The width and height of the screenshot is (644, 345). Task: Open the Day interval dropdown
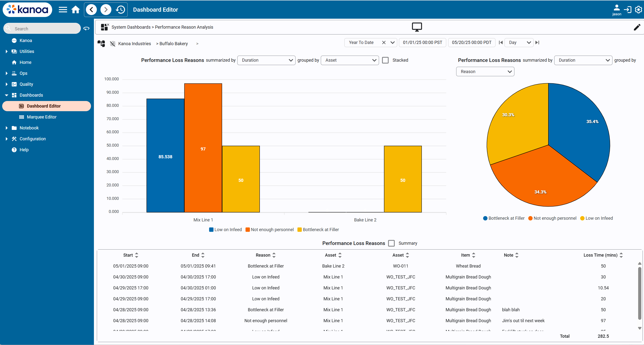tap(519, 42)
